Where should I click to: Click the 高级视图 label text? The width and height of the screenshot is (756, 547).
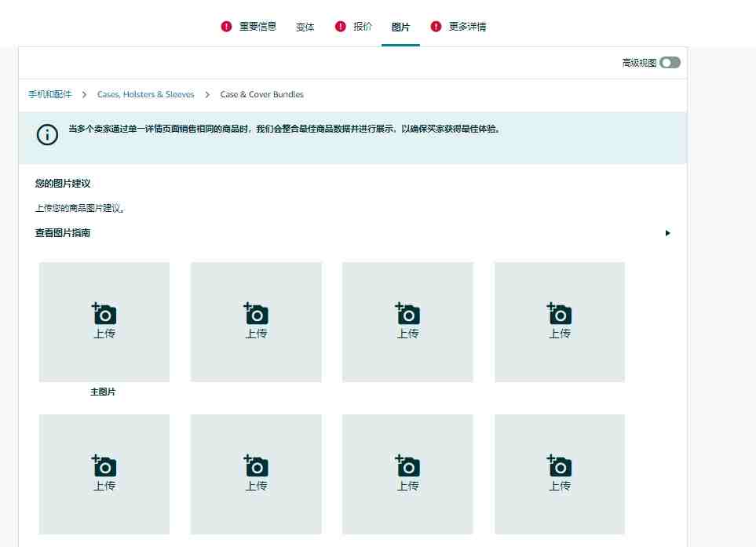point(639,63)
